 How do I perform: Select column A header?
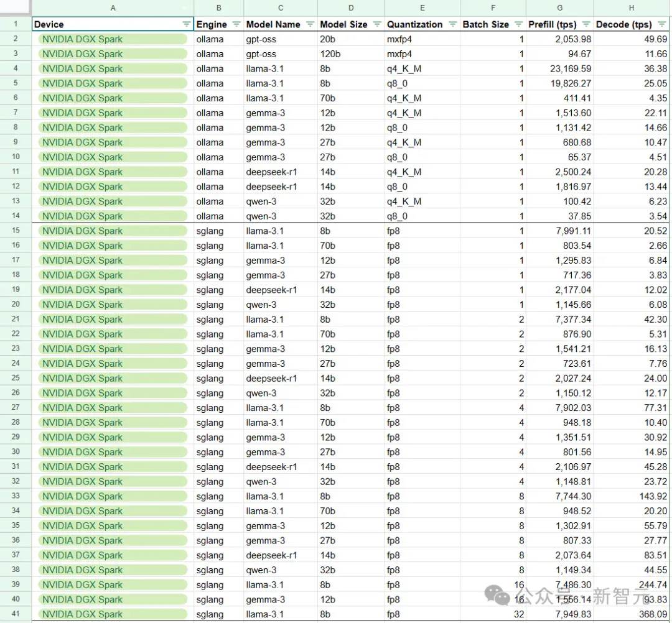(113, 7)
